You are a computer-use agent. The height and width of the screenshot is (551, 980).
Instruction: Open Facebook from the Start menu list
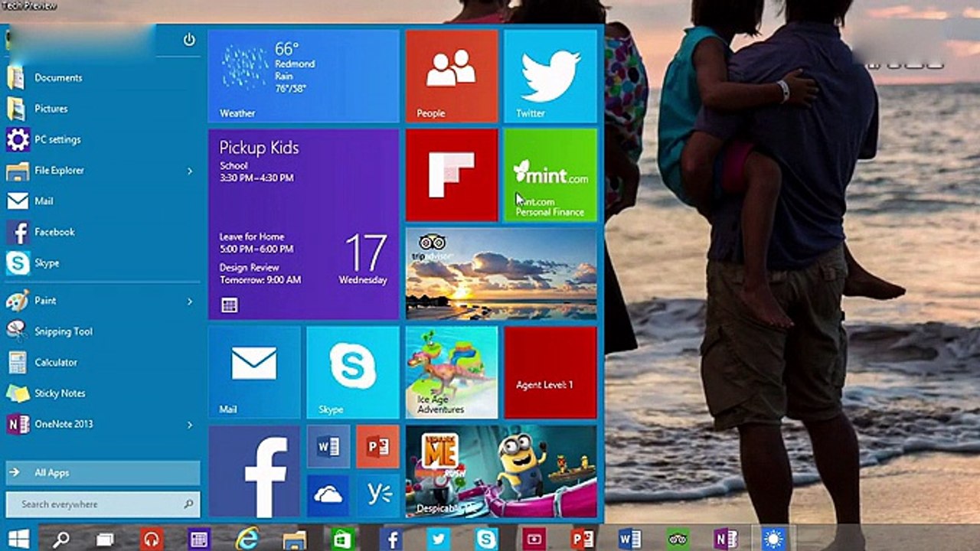[103, 232]
